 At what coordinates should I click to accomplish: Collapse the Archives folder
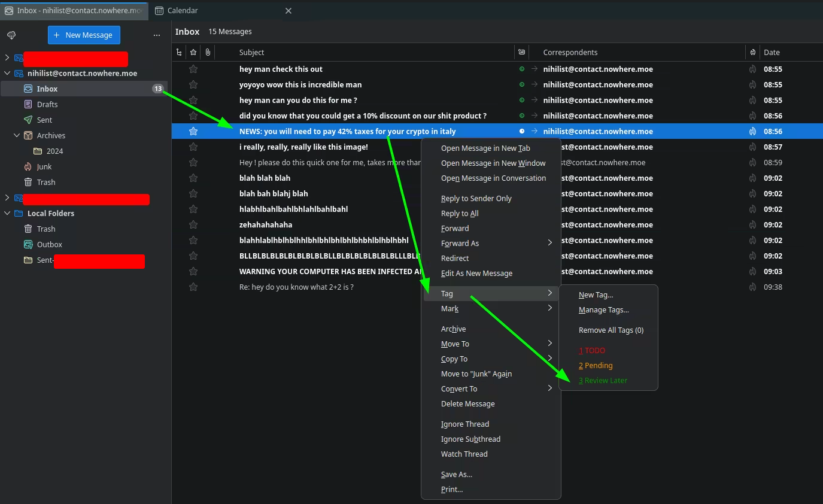pos(17,136)
